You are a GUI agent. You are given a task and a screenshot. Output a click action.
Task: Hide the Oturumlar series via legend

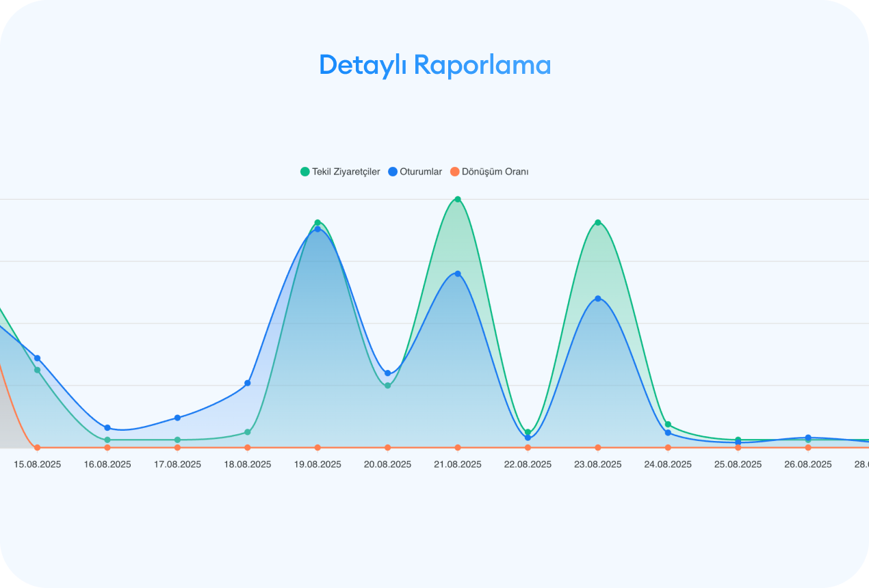(420, 172)
